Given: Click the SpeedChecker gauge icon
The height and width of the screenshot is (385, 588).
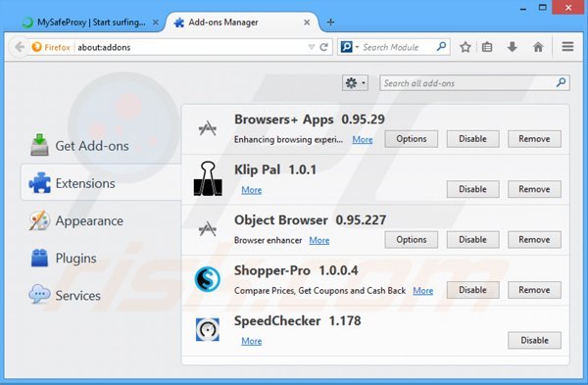Looking at the screenshot, I should [x=208, y=329].
